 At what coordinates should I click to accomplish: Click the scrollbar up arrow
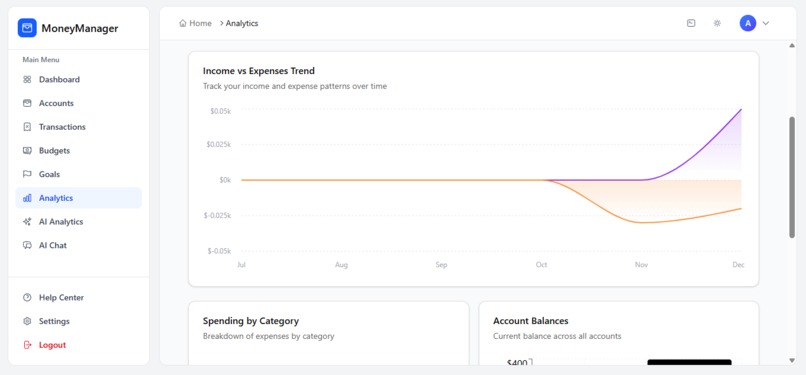pos(792,46)
